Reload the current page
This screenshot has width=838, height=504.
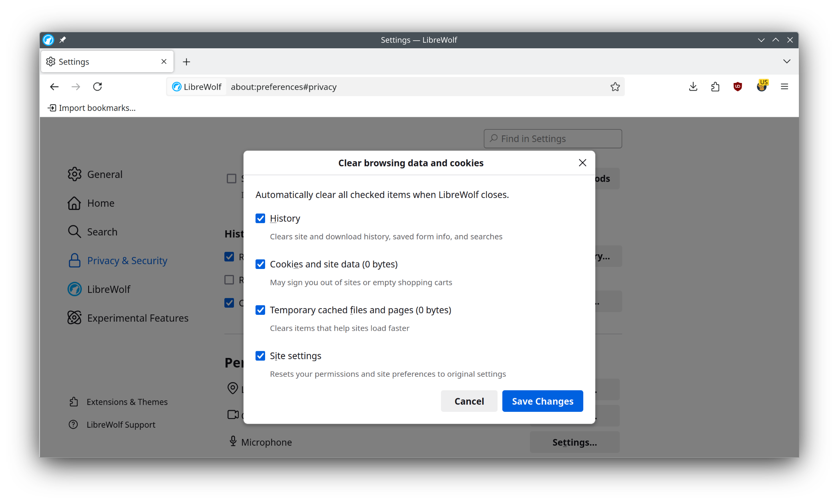(x=97, y=87)
